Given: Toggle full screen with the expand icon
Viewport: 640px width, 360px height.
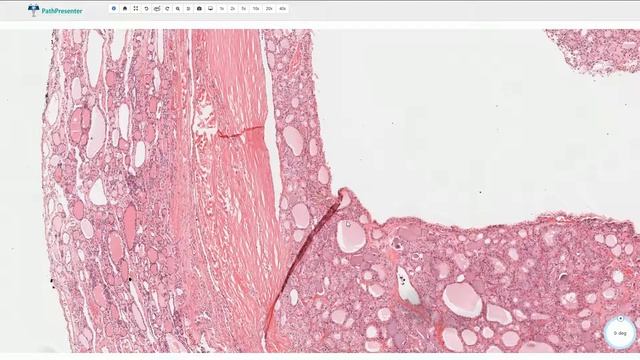Looking at the screenshot, I should pyautogui.click(x=136, y=9).
